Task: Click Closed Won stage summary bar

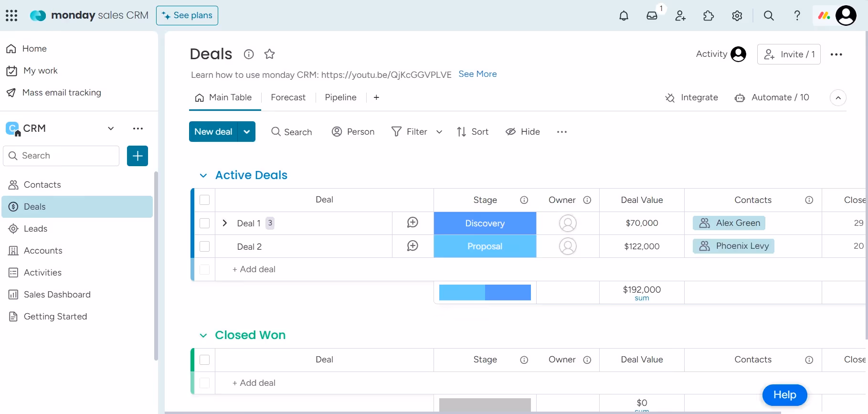Action: tap(485, 405)
